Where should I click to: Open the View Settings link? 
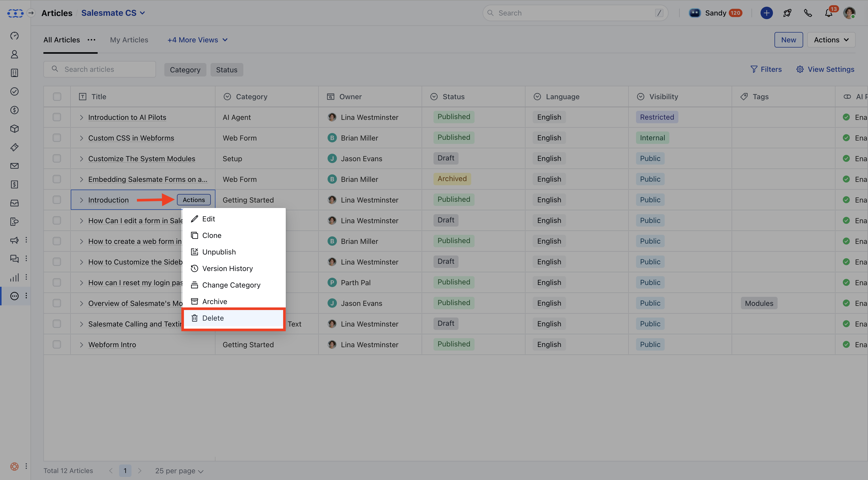tap(825, 69)
